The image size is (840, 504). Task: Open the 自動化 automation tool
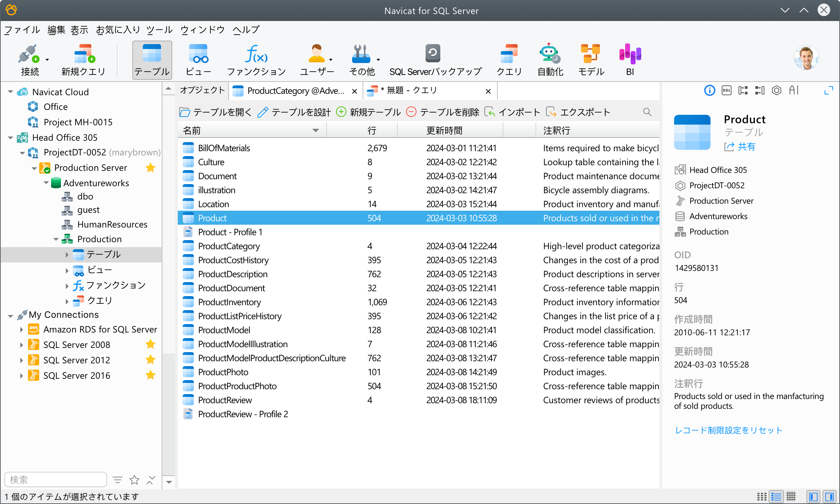(x=550, y=60)
